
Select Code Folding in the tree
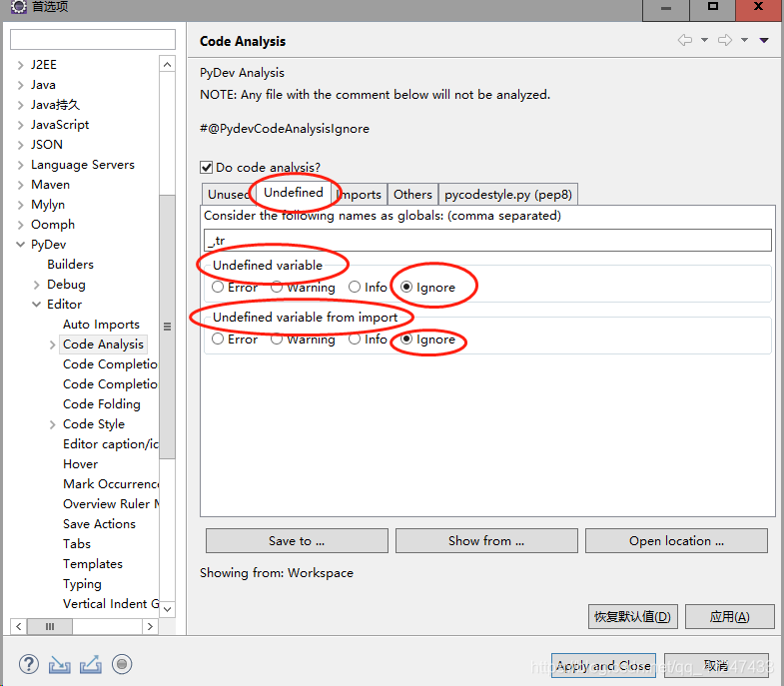pos(102,404)
